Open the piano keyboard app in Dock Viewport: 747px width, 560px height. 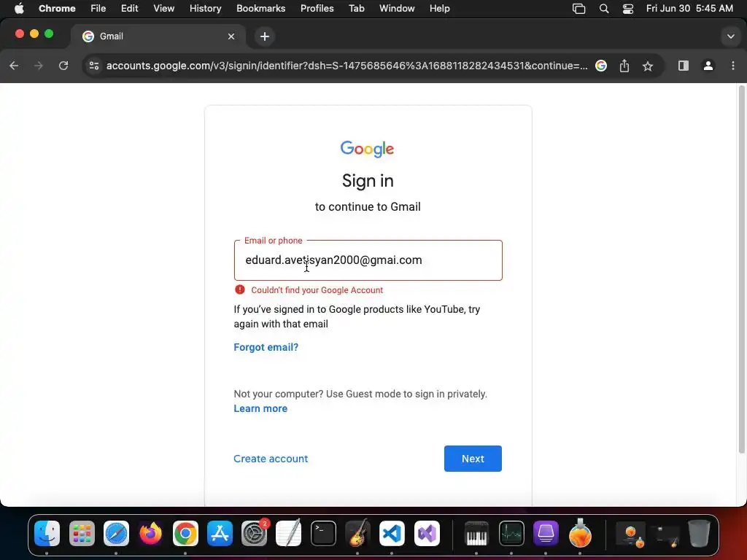[x=476, y=533]
